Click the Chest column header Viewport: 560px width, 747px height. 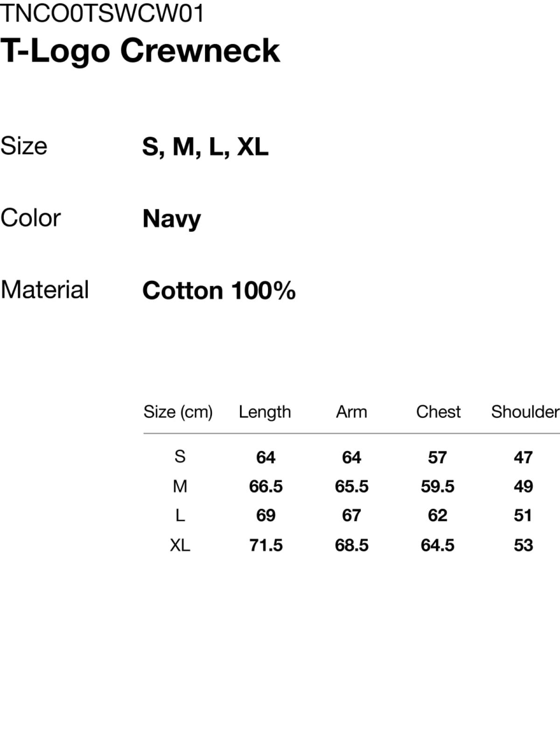[x=438, y=412]
